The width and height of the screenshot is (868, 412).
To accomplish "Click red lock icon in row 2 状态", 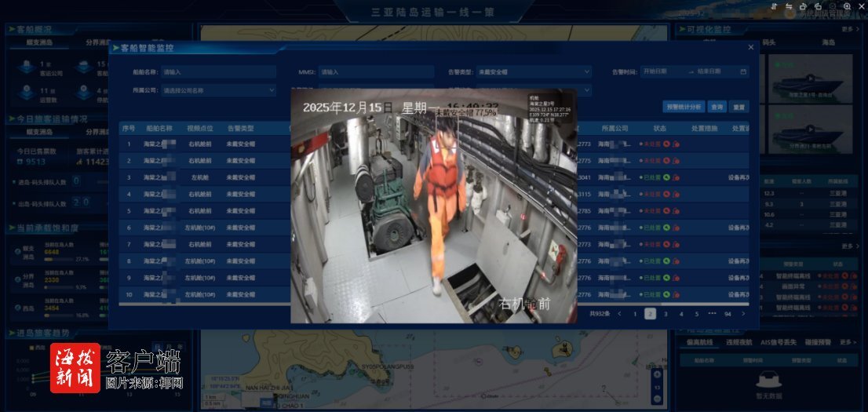I will 676,161.
